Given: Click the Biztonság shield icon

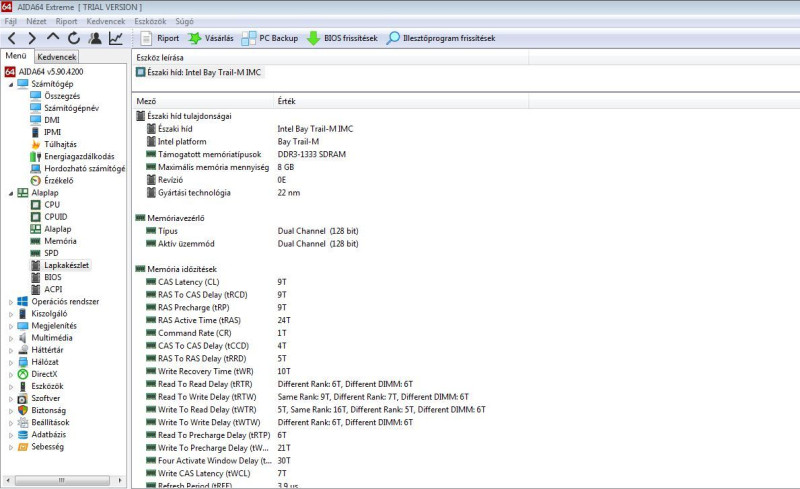Looking at the screenshot, I should click(22, 410).
